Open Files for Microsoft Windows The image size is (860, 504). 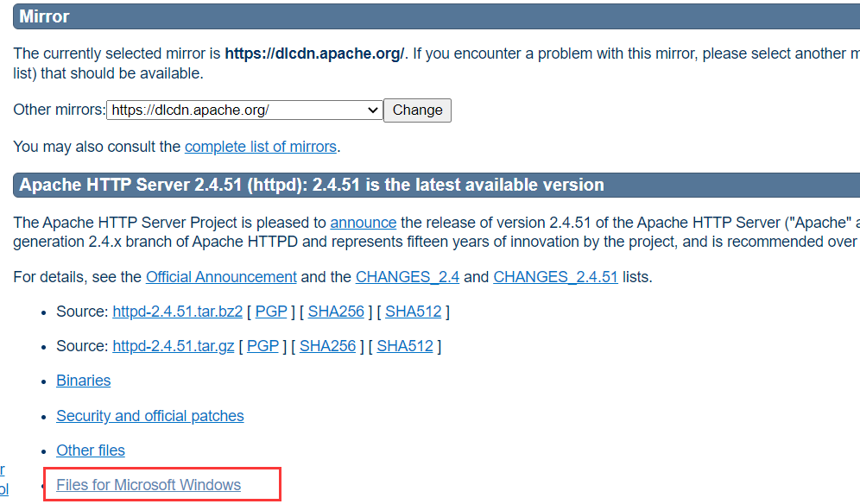tap(147, 484)
